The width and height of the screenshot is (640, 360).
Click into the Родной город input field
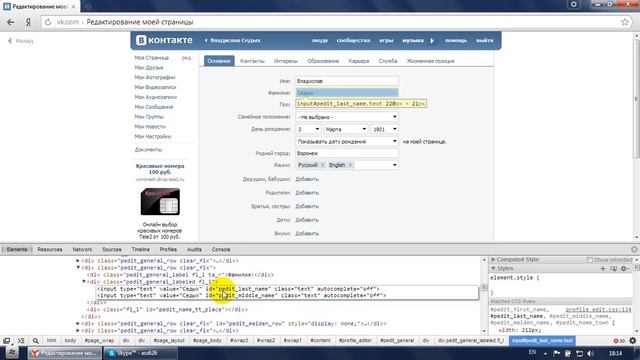[347, 153]
